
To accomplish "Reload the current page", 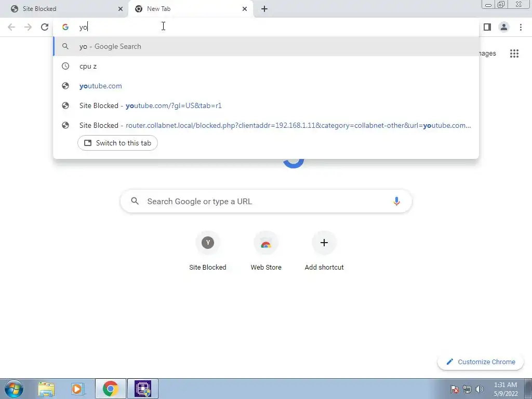I will coord(45,27).
